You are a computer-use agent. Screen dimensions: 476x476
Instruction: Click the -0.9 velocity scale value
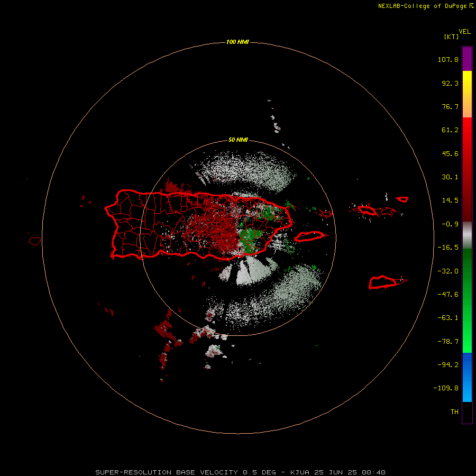point(450,224)
